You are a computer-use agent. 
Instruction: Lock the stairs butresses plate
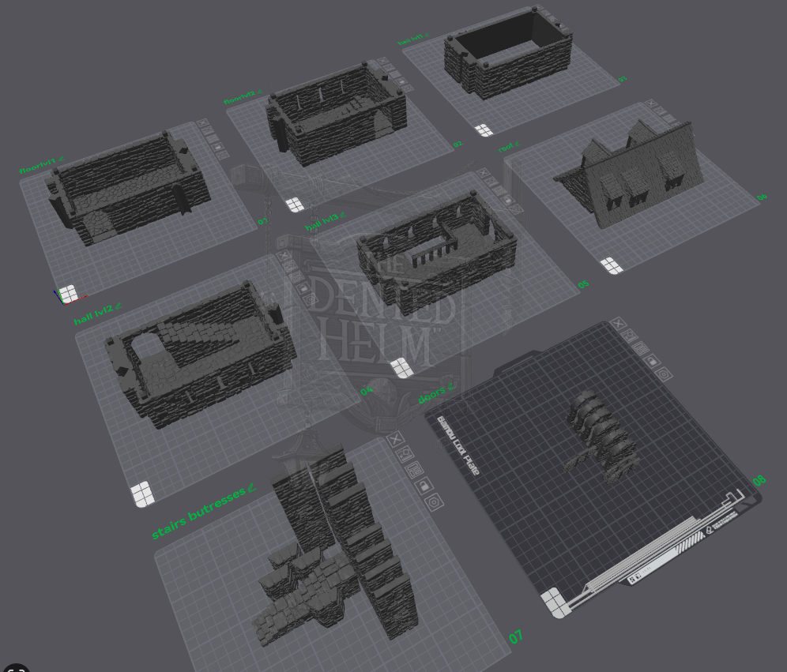(x=424, y=486)
